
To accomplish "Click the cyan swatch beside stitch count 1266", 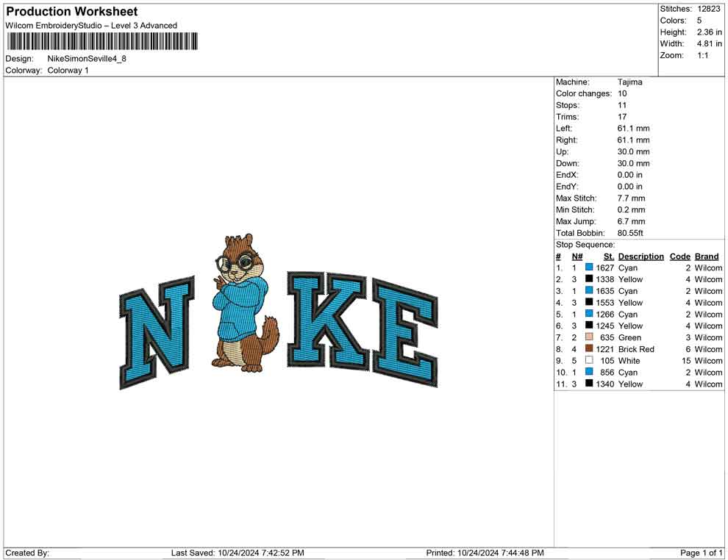I will coord(589,314).
